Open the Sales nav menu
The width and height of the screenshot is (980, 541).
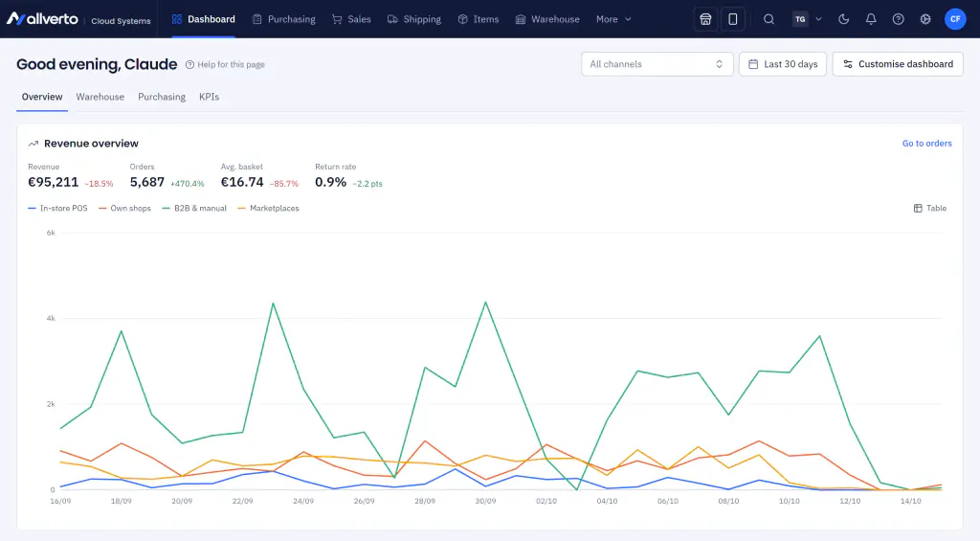click(351, 19)
